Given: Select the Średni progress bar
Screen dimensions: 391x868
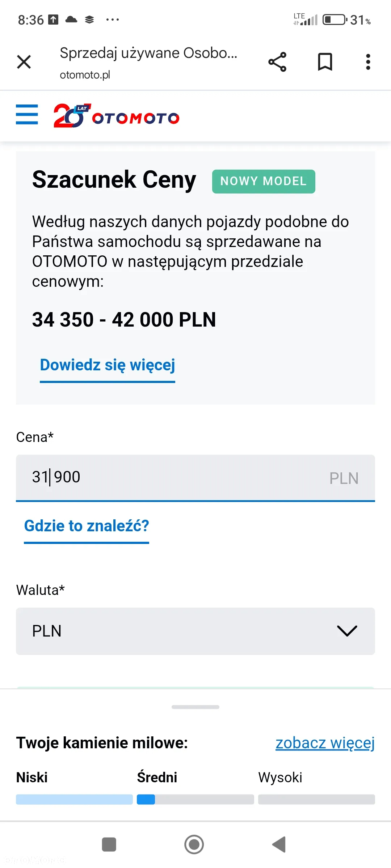Looking at the screenshot, I should point(195,799).
